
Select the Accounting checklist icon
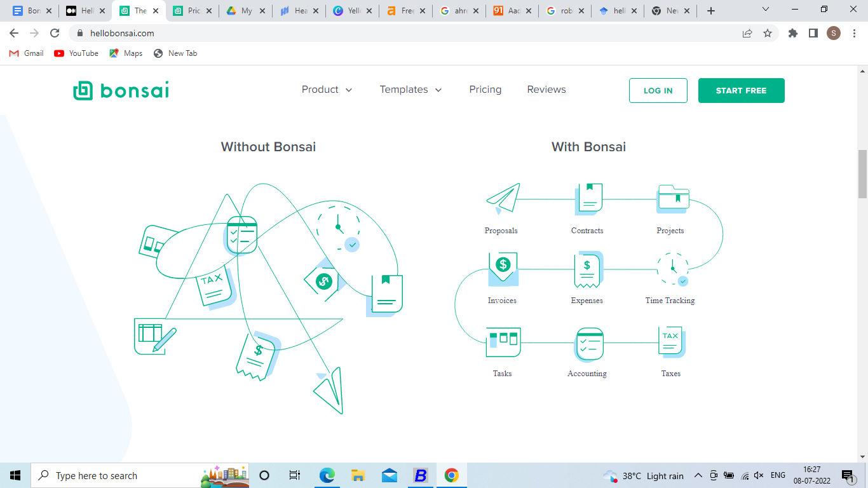[589, 343]
